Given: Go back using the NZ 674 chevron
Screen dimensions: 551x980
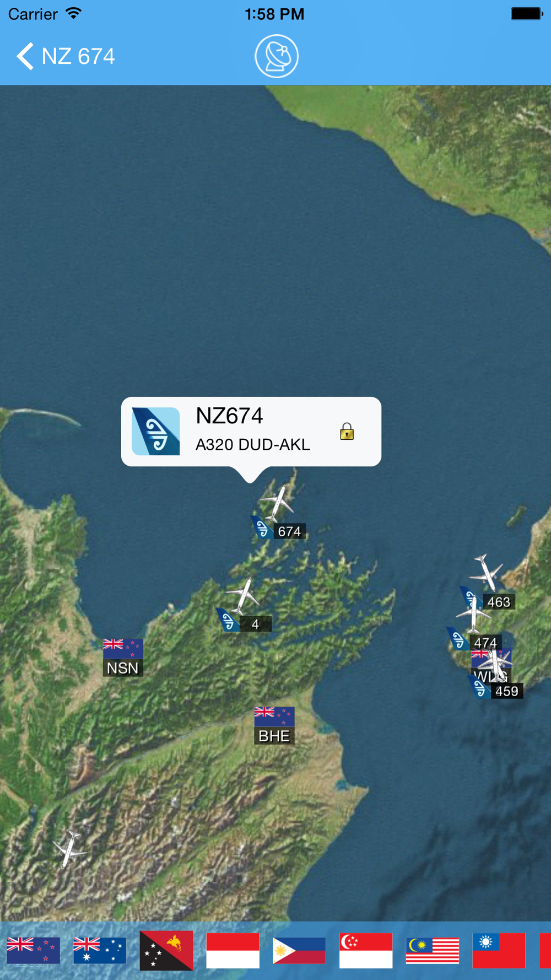Looking at the screenshot, I should coord(66,56).
